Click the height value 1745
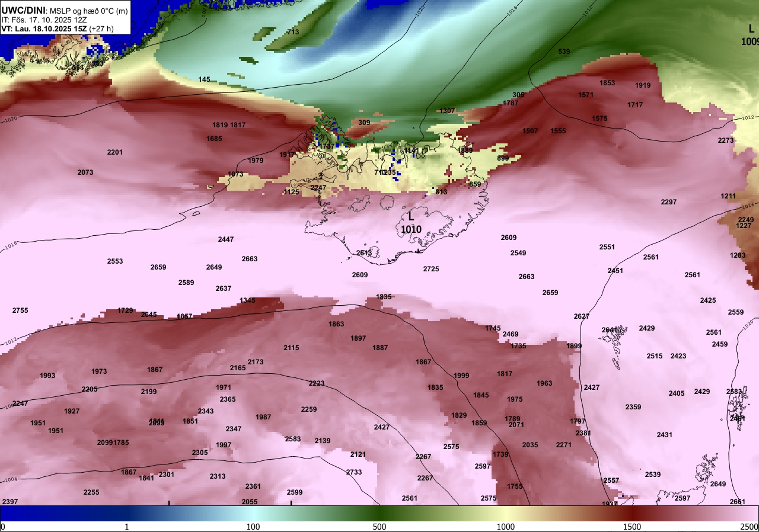 click(493, 328)
